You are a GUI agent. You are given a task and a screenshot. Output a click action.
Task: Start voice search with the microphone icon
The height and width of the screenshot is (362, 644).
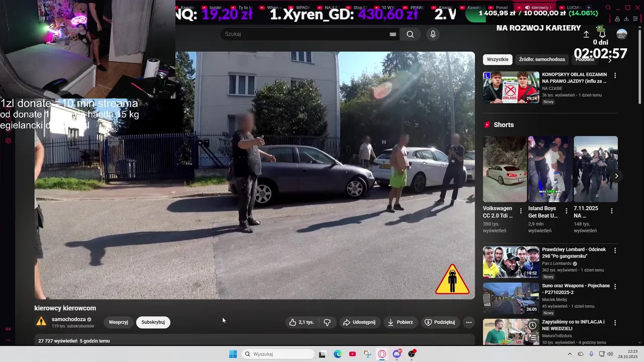433,34
